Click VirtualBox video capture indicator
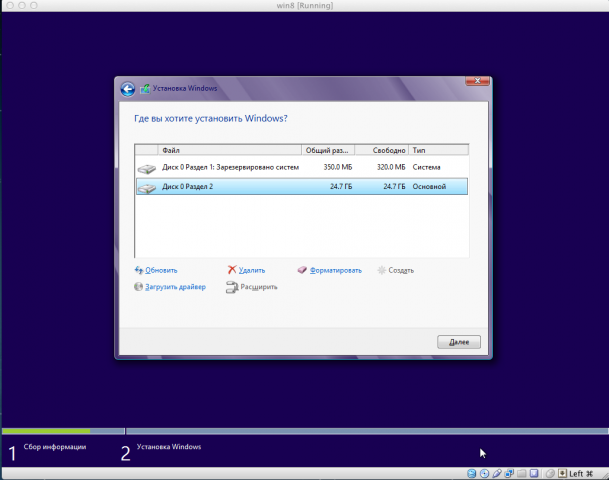This screenshot has width=609, height=480. click(x=534, y=473)
